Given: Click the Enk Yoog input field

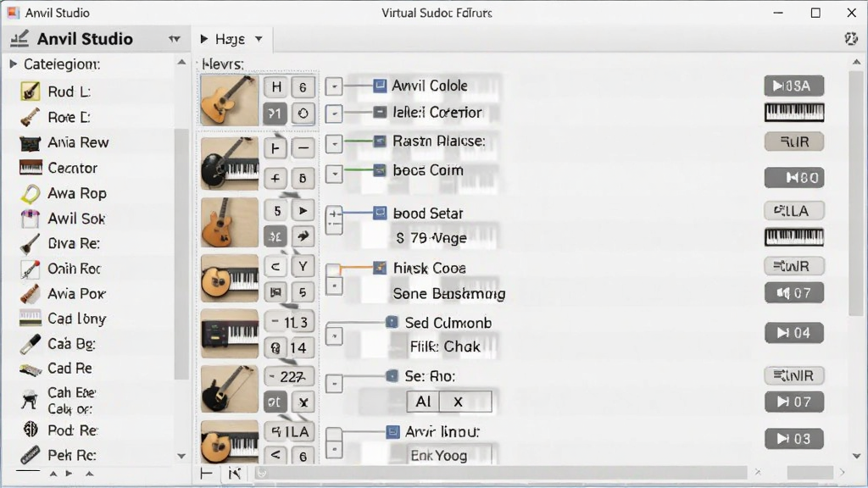Looking at the screenshot, I should 449,455.
